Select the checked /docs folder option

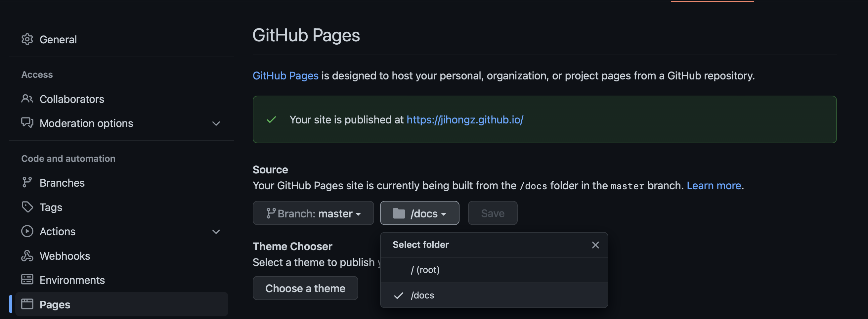pos(422,296)
